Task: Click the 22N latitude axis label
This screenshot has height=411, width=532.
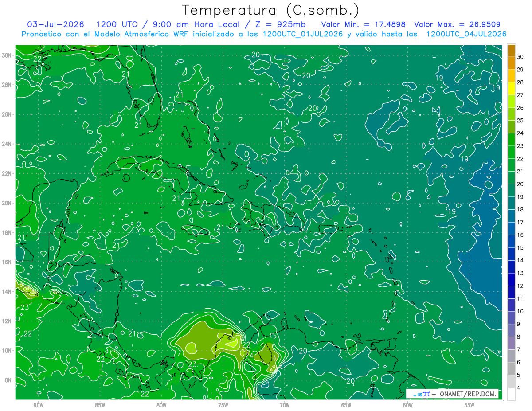Action: click(7, 173)
